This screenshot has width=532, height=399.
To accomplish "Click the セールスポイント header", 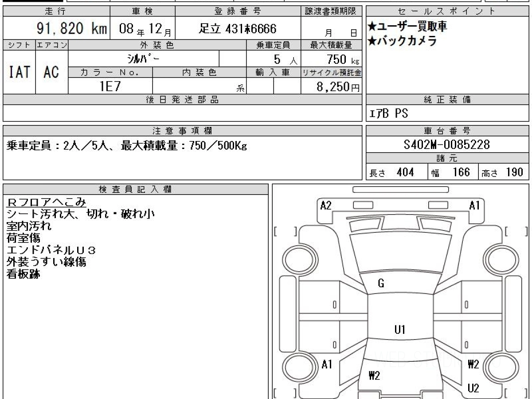I will pyautogui.click(x=447, y=11).
